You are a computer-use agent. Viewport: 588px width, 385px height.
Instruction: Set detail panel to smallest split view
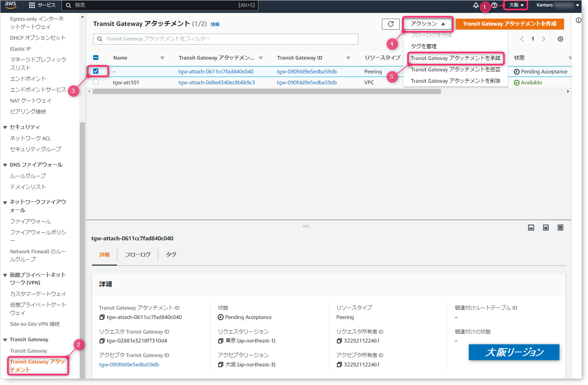(531, 228)
